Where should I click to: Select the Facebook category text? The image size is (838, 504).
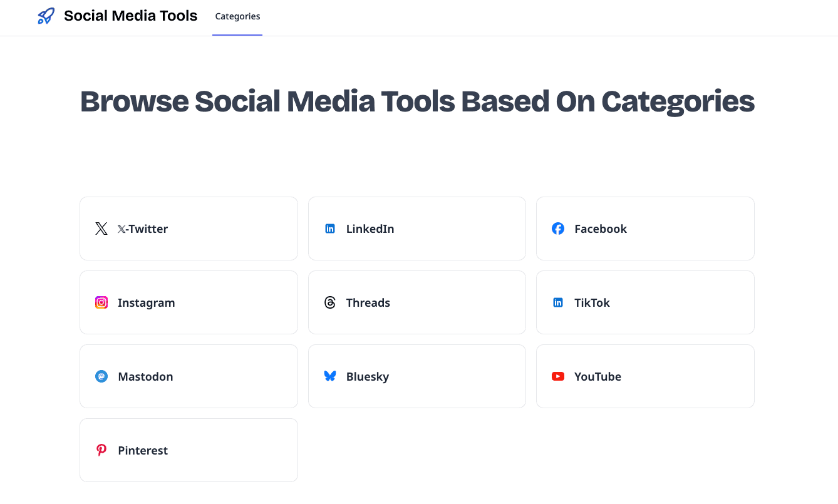coord(601,229)
